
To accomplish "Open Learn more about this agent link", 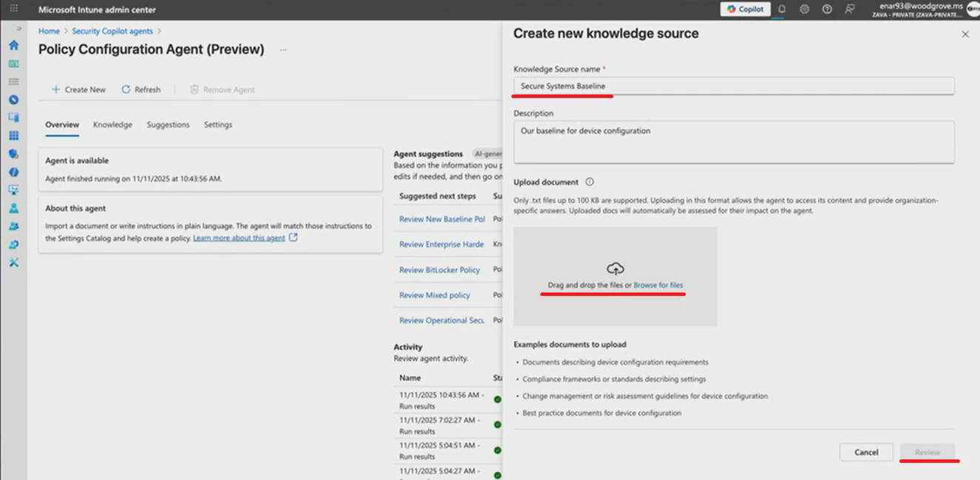I will click(x=239, y=239).
